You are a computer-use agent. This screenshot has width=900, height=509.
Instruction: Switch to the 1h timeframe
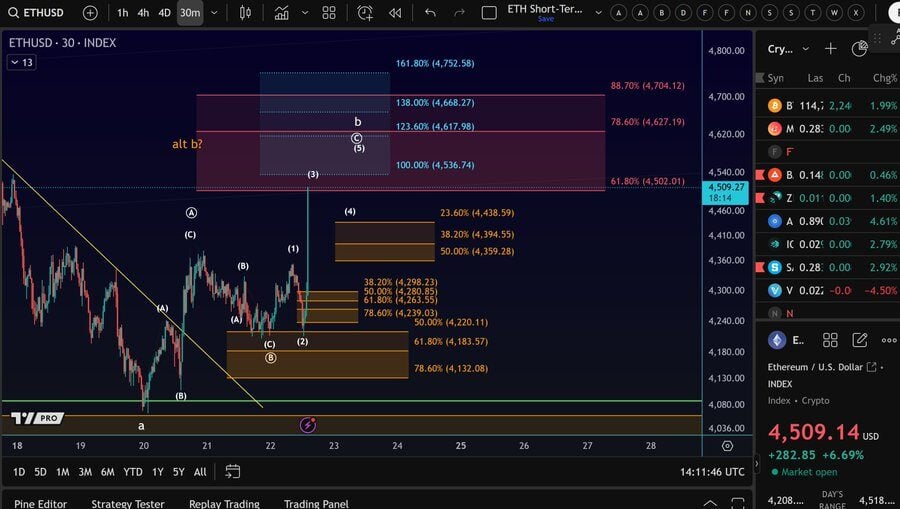click(122, 13)
